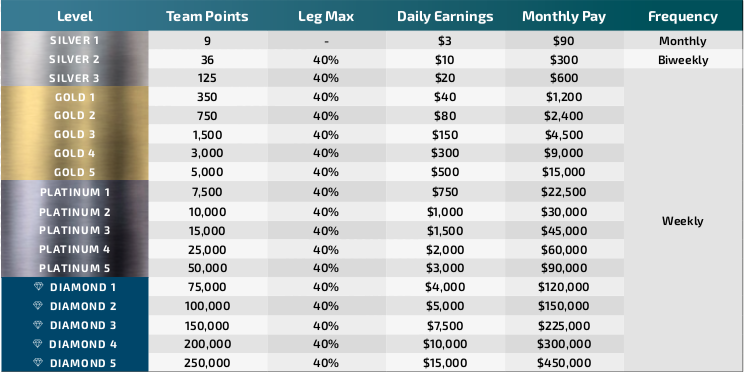Image resolution: width=745 pixels, height=372 pixels.
Task: Click the Frequency column header
Action: (683, 17)
